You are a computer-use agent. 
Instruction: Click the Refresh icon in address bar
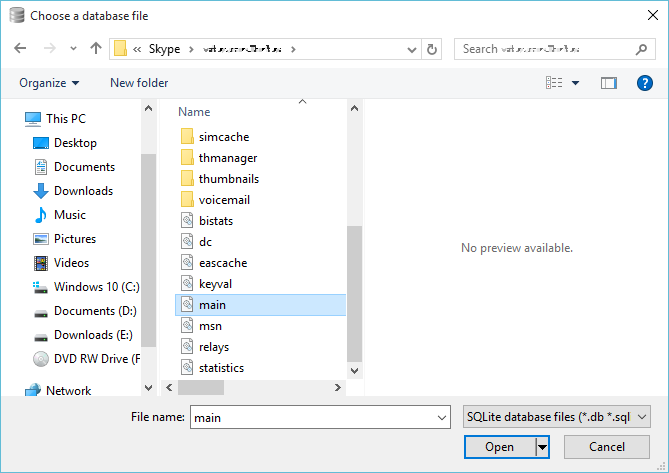click(432, 49)
